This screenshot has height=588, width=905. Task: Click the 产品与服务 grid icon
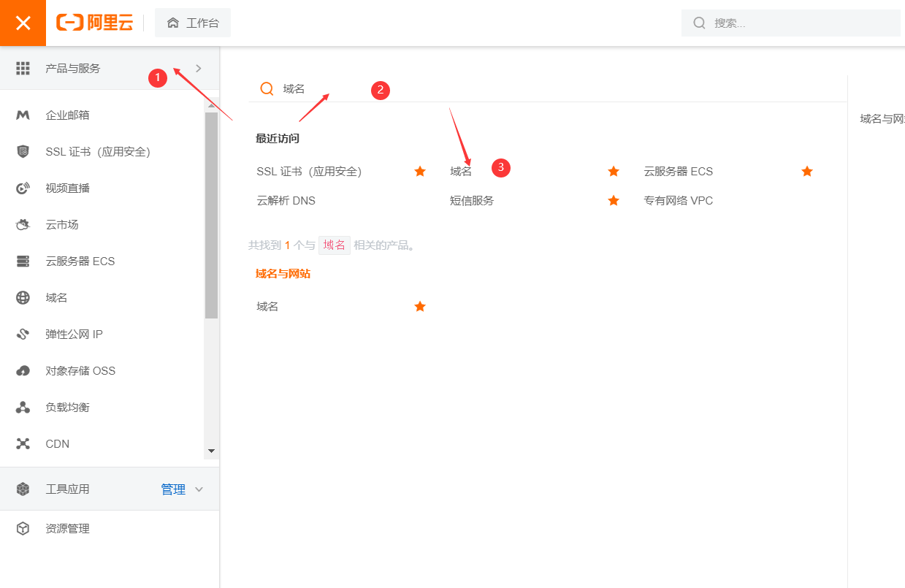tap(23, 68)
